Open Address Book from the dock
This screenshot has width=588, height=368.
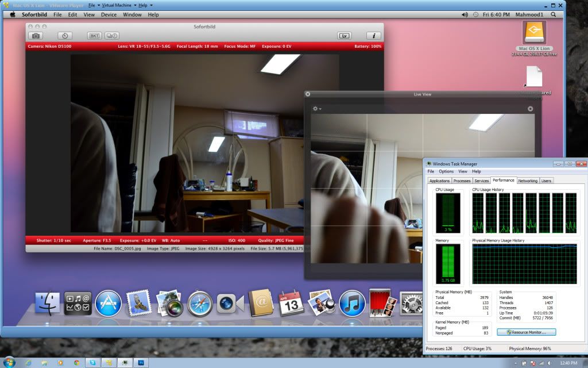tap(261, 302)
